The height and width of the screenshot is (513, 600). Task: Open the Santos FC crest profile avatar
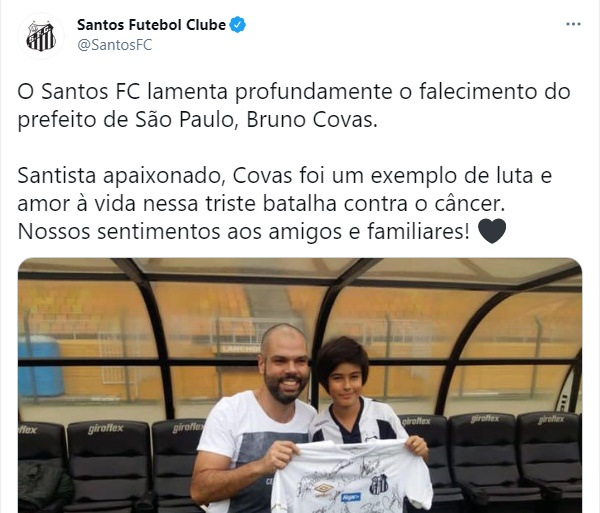tap(41, 36)
